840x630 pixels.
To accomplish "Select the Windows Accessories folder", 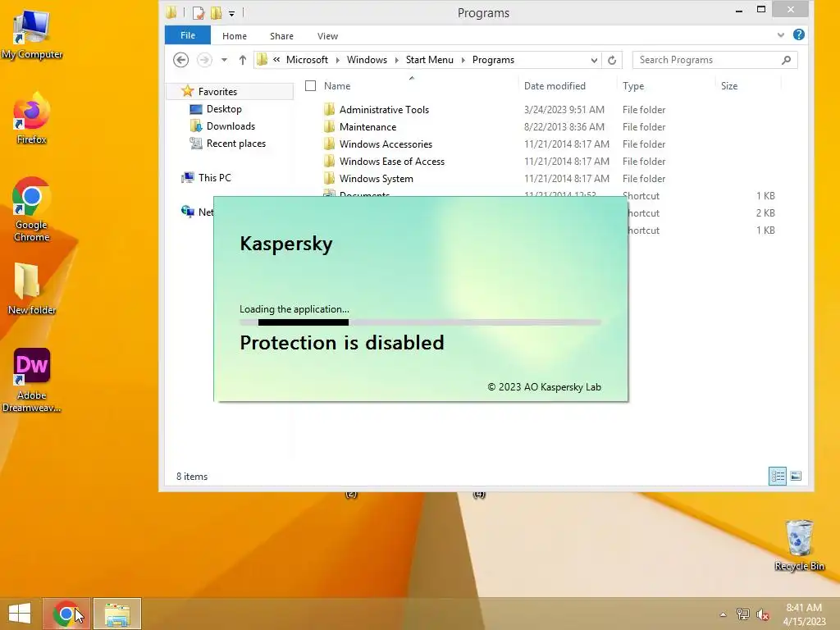I will (x=386, y=144).
